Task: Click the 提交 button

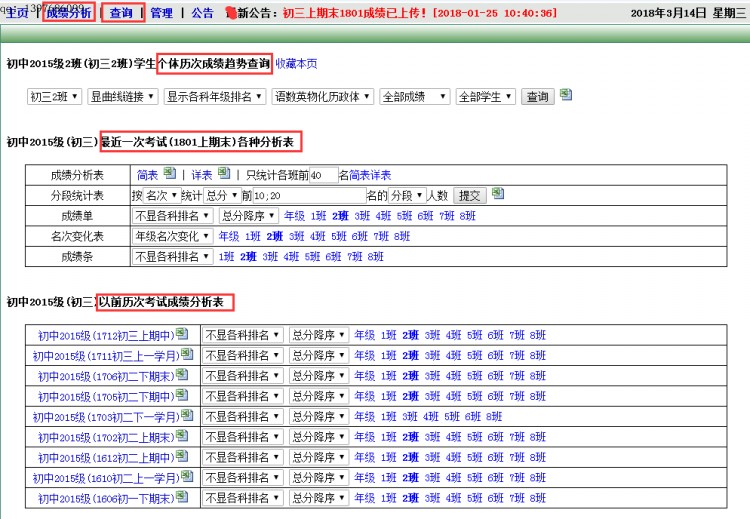Action: (x=469, y=196)
